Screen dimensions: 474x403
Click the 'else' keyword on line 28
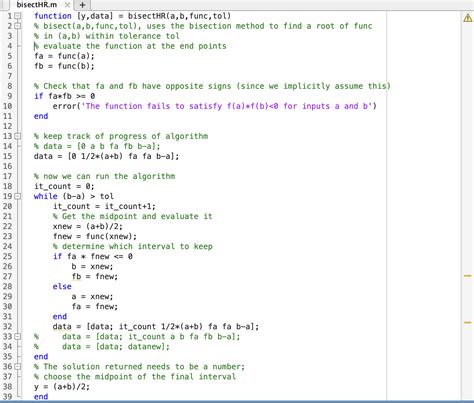62,286
